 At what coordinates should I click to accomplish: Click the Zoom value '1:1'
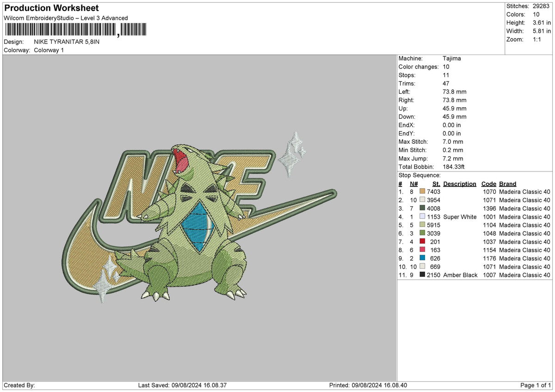(x=538, y=39)
